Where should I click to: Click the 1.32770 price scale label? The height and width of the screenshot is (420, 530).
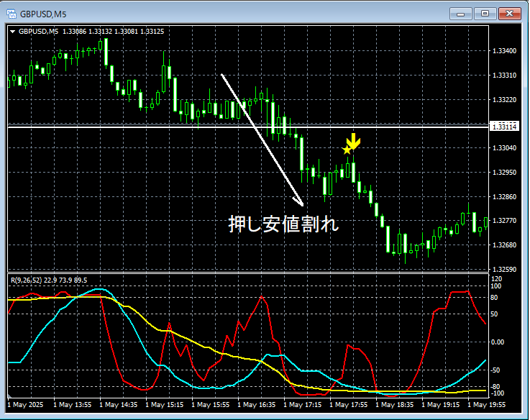[504, 221]
